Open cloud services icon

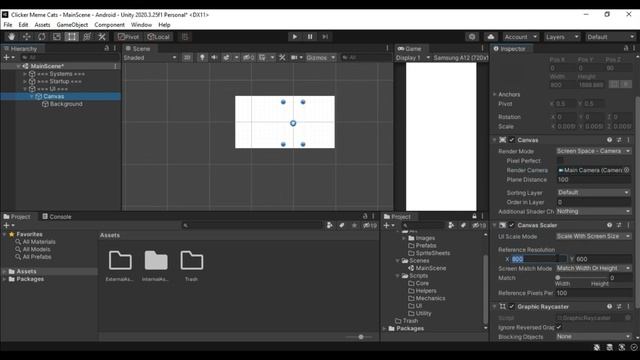click(491, 37)
